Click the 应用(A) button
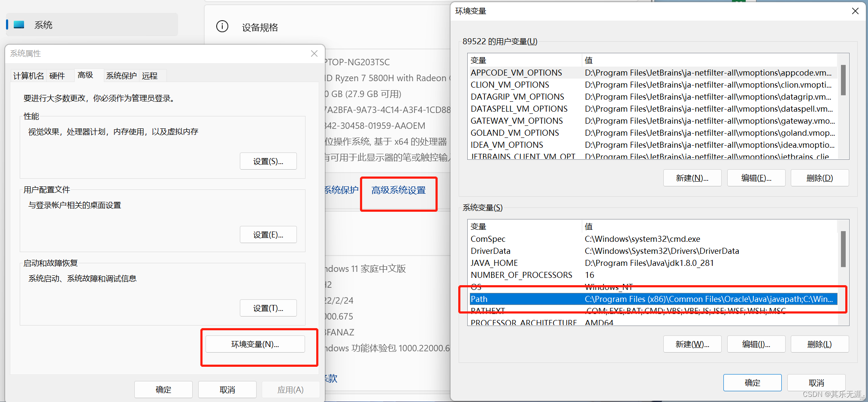Screen dimensions: 868x402 pos(290,390)
